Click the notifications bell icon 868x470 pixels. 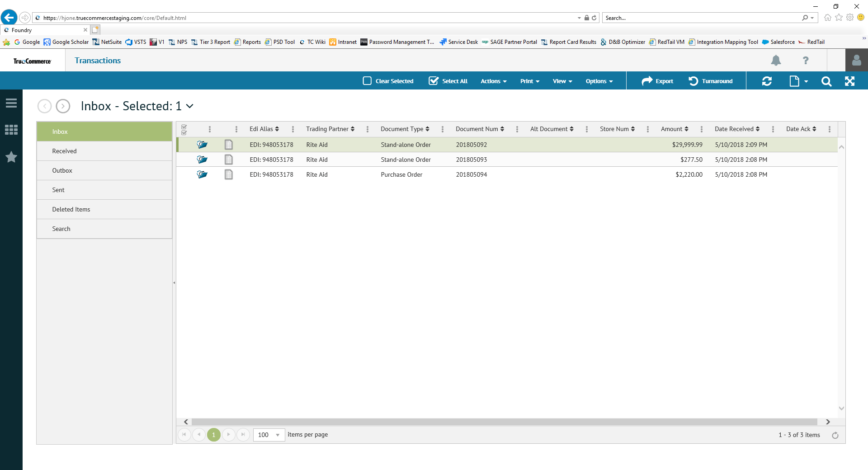click(x=776, y=61)
